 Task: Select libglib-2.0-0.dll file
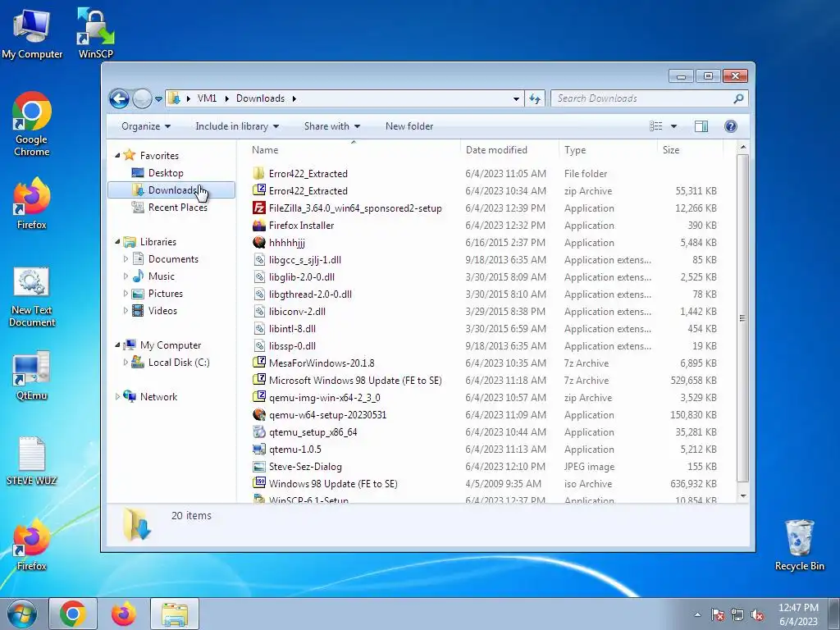coord(302,277)
